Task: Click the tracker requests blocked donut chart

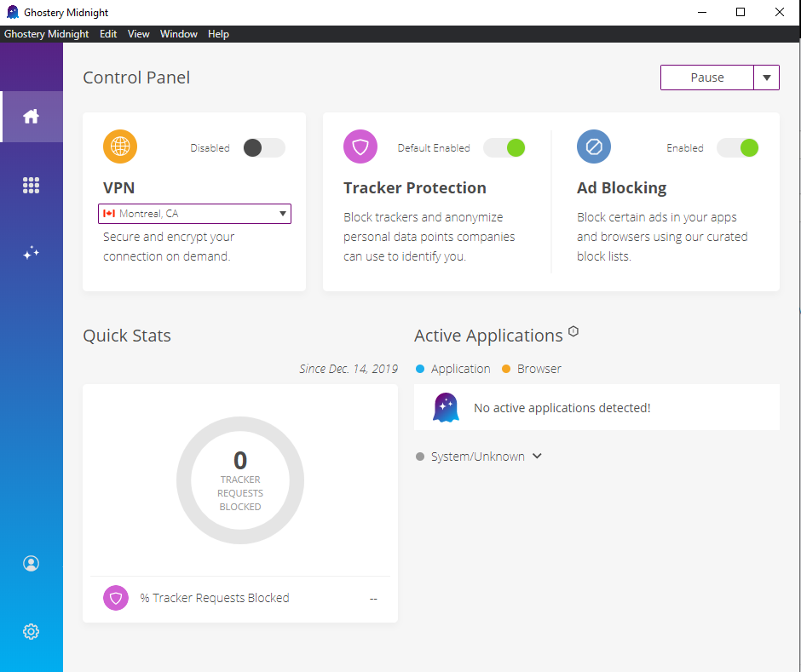Action: [240, 480]
